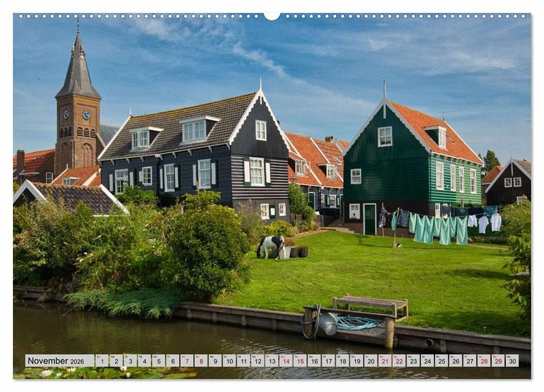Click the red date 15
The height and width of the screenshot is (392, 544).
(300, 361)
